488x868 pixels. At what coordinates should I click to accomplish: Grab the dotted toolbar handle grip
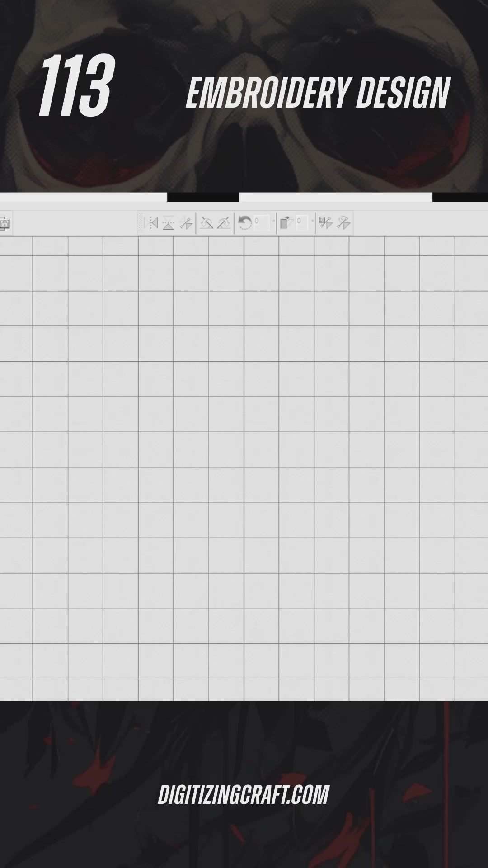tap(141, 223)
